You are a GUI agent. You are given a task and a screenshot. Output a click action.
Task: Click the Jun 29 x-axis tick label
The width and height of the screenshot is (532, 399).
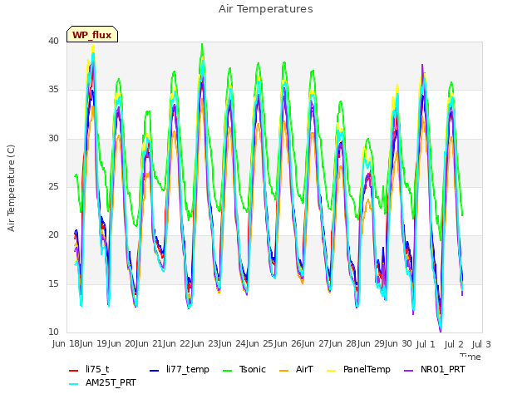pyautogui.click(x=370, y=343)
